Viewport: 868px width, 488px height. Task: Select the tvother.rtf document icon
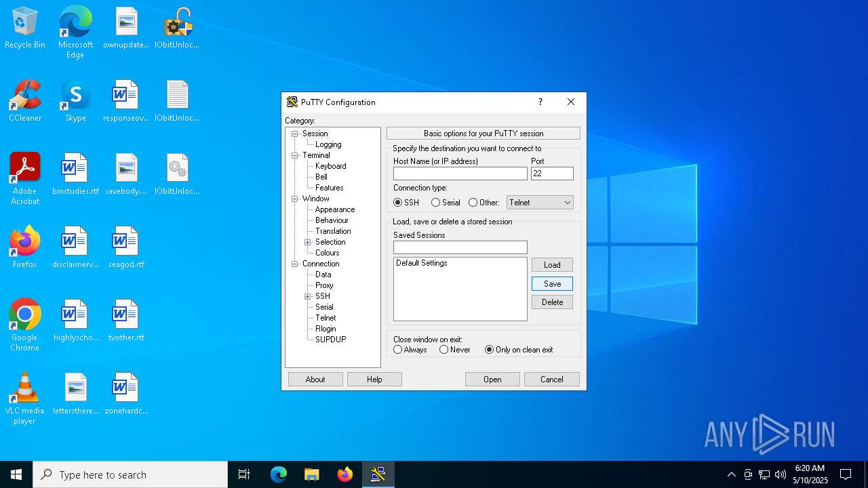click(x=126, y=321)
